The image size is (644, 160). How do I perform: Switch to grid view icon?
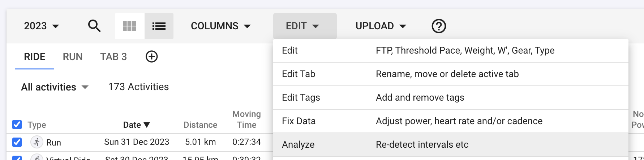click(129, 26)
